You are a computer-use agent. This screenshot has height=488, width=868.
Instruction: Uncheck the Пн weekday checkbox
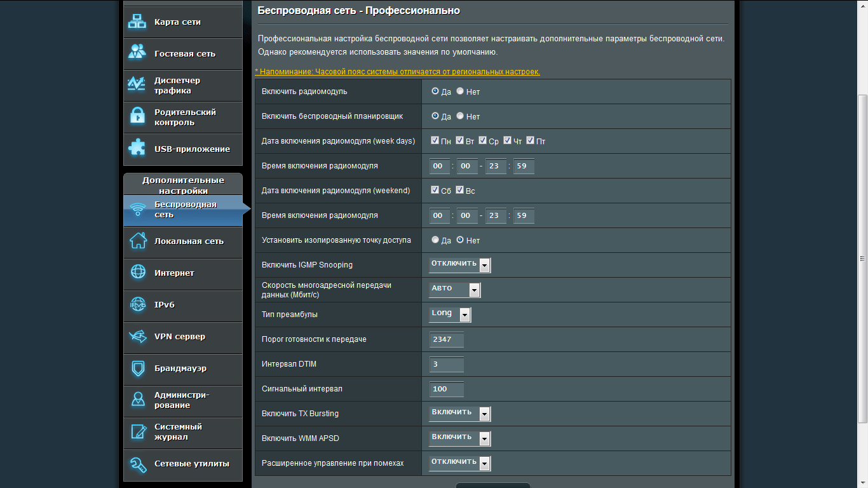(x=435, y=140)
